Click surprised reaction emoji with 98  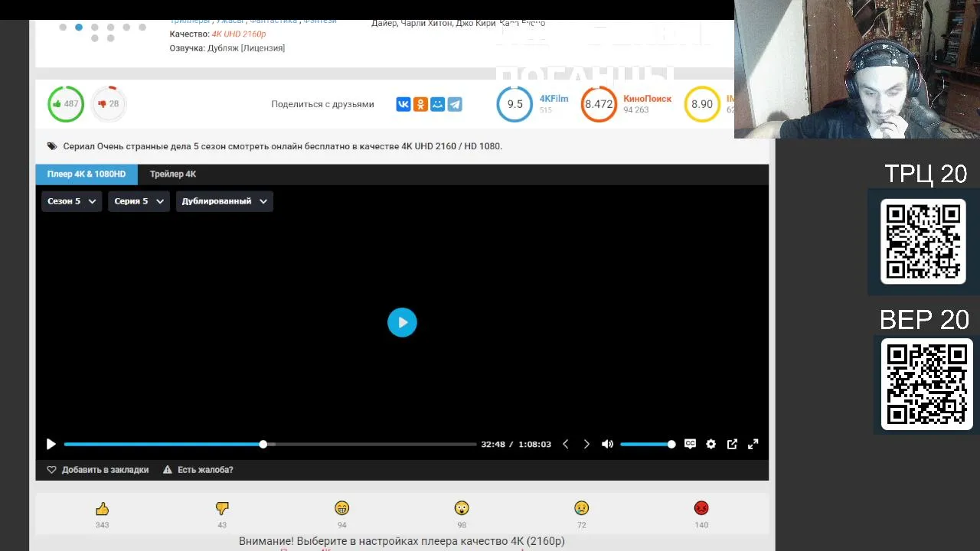point(462,508)
